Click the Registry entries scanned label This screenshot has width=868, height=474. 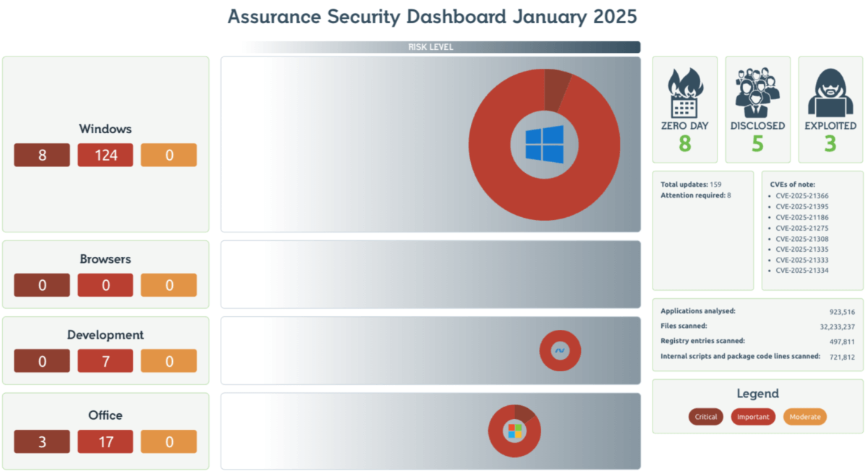pos(702,340)
